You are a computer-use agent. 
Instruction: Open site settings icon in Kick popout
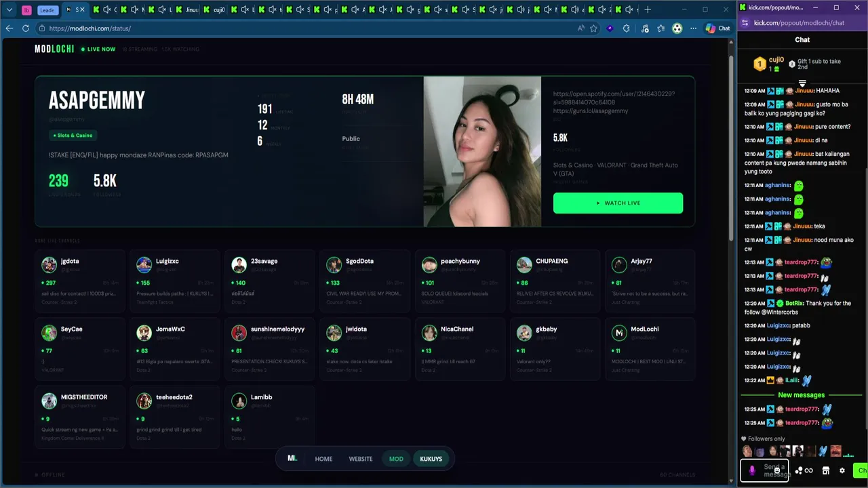pos(745,22)
